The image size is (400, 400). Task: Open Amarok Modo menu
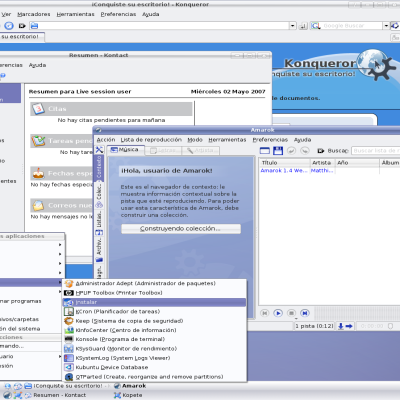195,140
